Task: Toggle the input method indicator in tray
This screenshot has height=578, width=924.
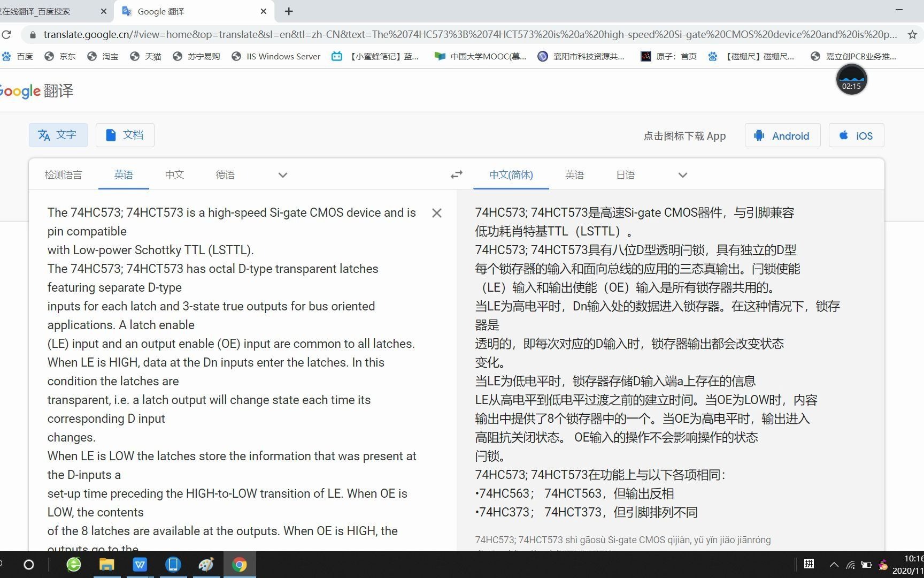Action: coord(809,564)
